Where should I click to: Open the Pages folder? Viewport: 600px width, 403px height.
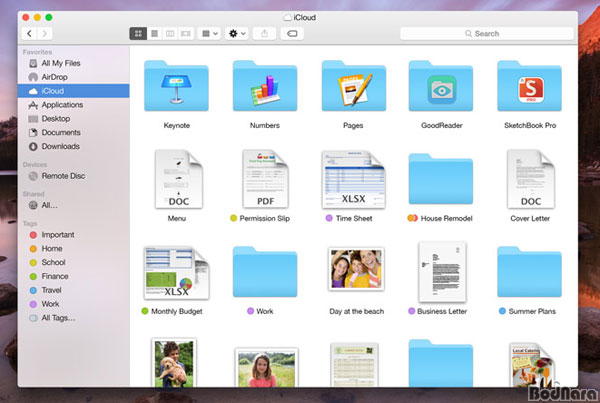(x=354, y=86)
